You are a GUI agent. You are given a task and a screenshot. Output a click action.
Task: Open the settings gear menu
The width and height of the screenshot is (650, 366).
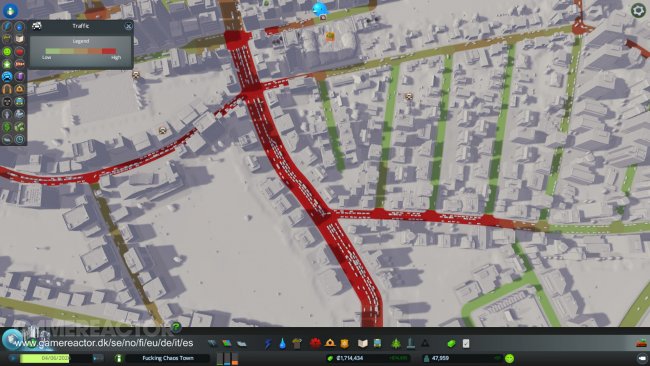click(638, 10)
